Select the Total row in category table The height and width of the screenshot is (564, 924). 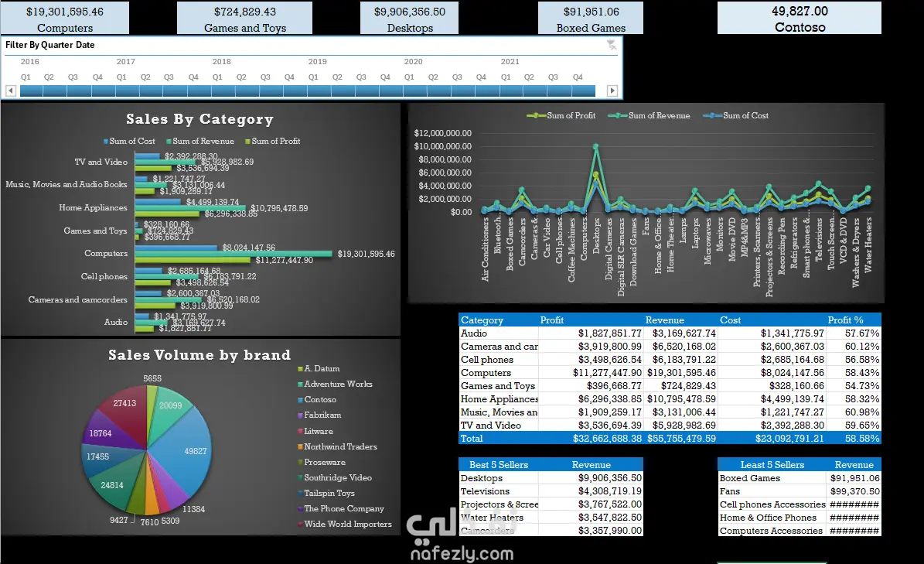(x=670, y=438)
